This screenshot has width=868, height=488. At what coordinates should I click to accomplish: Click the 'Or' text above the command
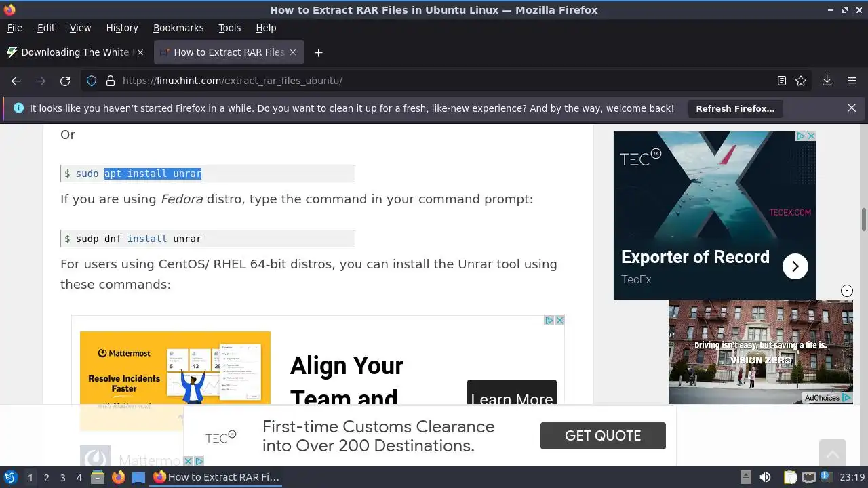(x=68, y=134)
